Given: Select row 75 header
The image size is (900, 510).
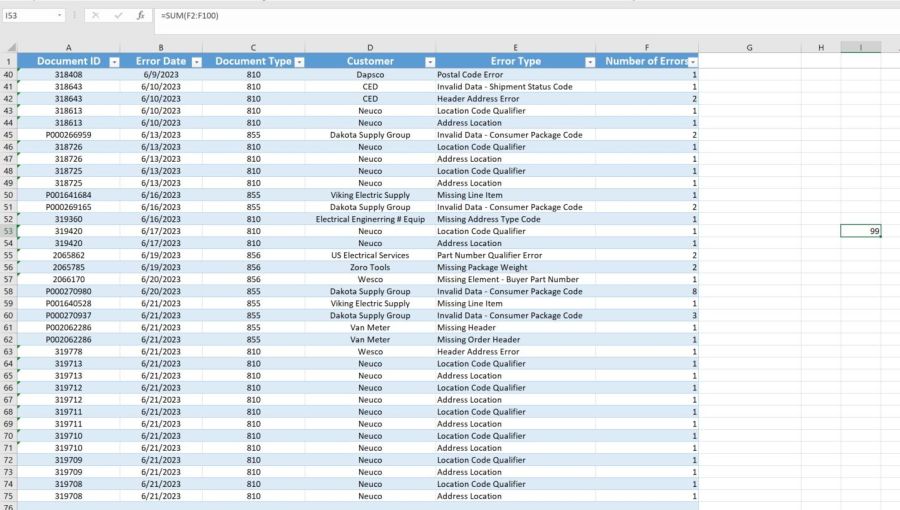Looking at the screenshot, I should 9,496.
